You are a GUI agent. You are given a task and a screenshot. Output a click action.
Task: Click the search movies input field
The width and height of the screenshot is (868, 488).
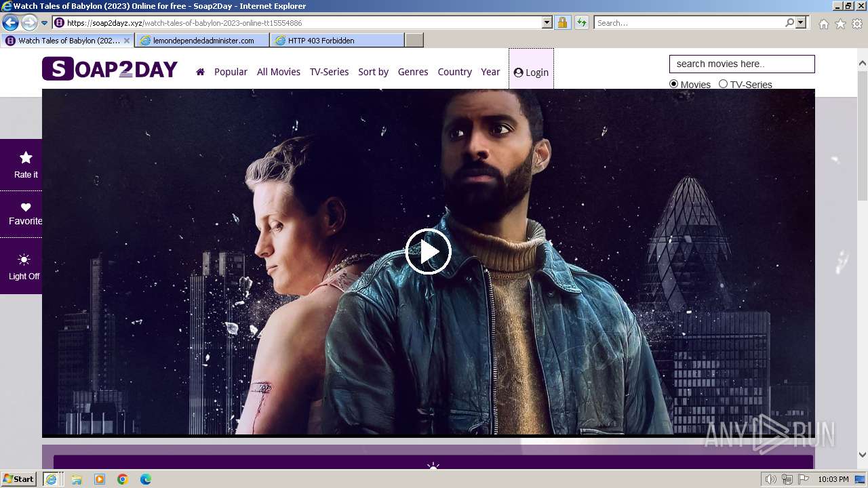(742, 64)
